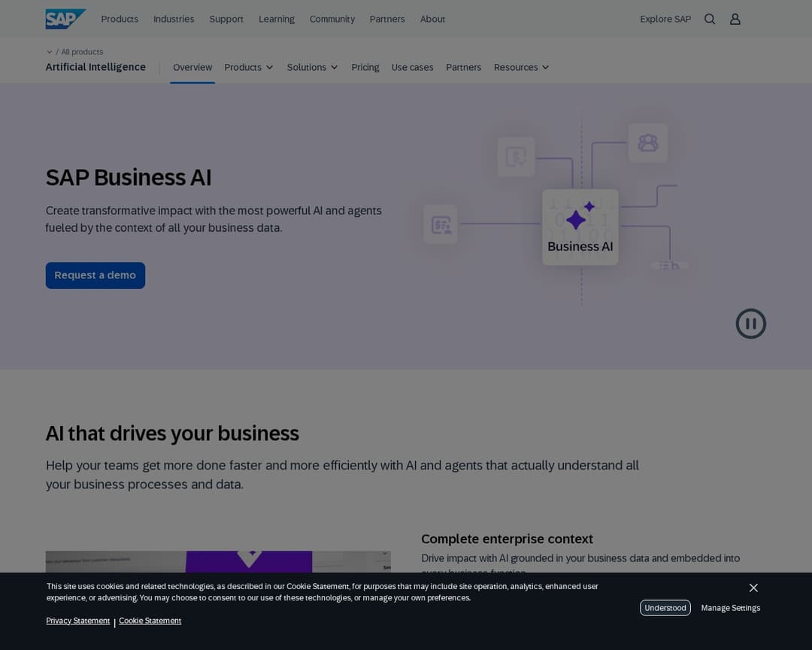Click the invoice card icon tile
The image size is (812, 650).
point(440,224)
